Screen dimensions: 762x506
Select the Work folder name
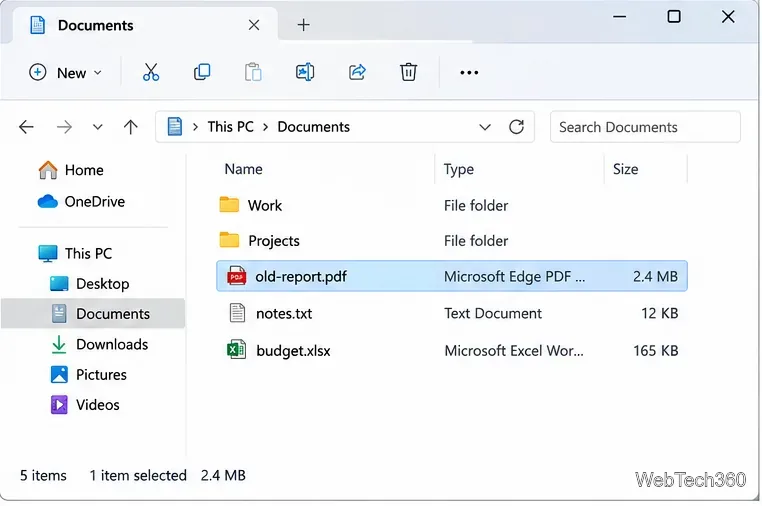click(265, 206)
